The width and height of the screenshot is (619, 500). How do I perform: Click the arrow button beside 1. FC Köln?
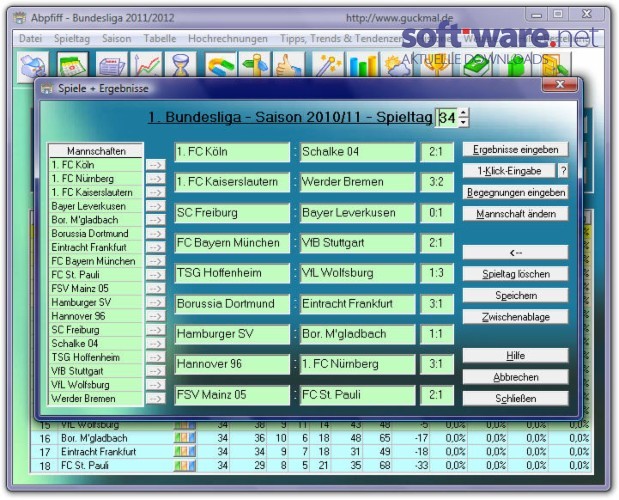click(x=156, y=165)
